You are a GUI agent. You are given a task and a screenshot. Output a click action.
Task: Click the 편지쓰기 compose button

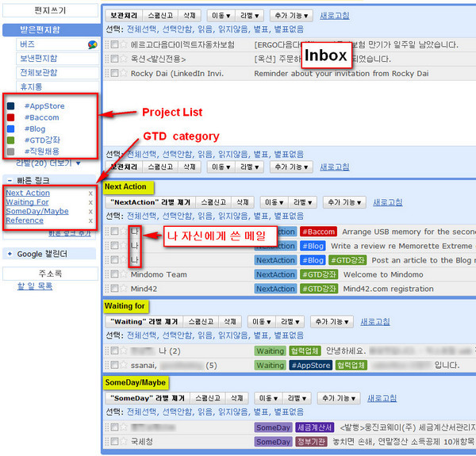[51, 11]
